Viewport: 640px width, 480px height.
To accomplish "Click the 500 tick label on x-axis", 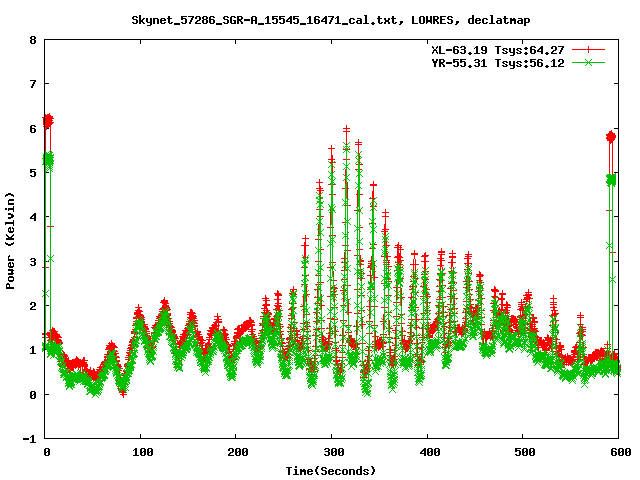I will pos(523,452).
